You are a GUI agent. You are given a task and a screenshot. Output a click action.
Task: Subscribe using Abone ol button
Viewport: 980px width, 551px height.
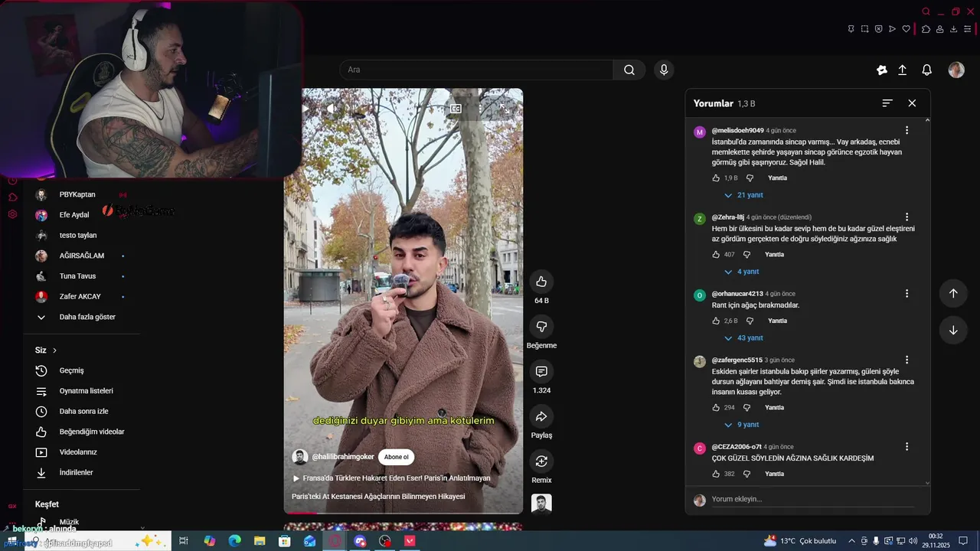click(x=396, y=457)
